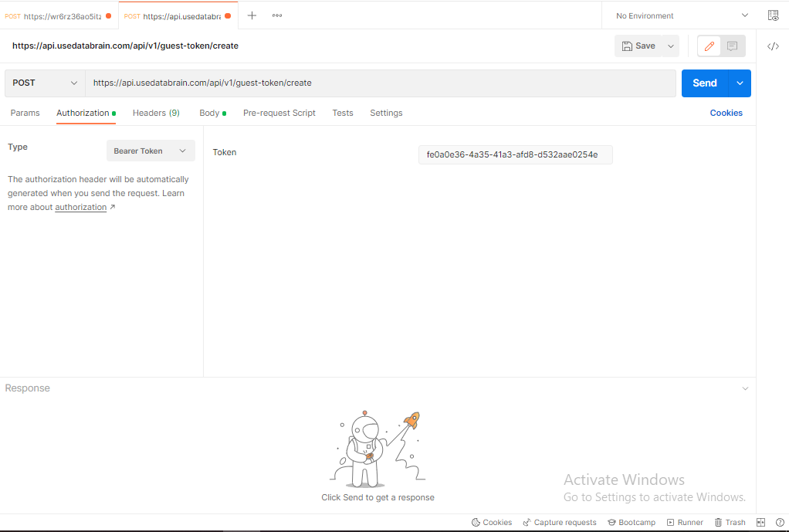Open help question mark icon
Screen dimensions: 789x532
tap(780, 523)
